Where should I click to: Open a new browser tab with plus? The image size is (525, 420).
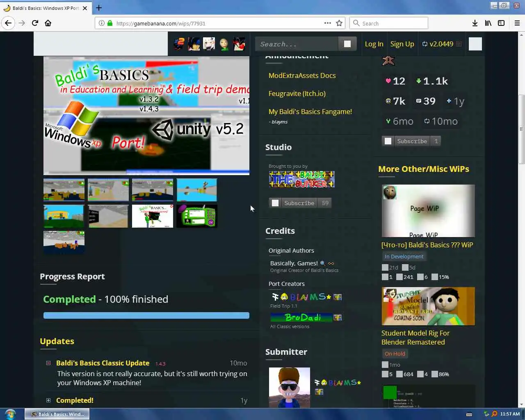click(99, 7)
